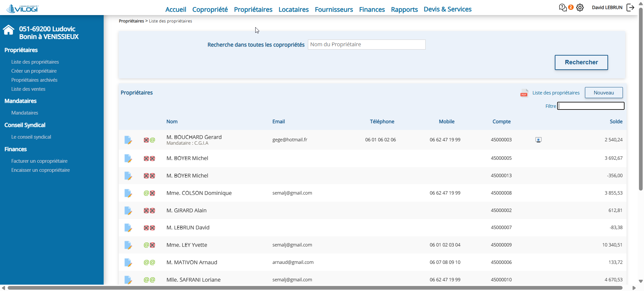Click edit icon in Mme. LEY Yvette row
The height and width of the screenshot is (291, 644).
click(128, 245)
